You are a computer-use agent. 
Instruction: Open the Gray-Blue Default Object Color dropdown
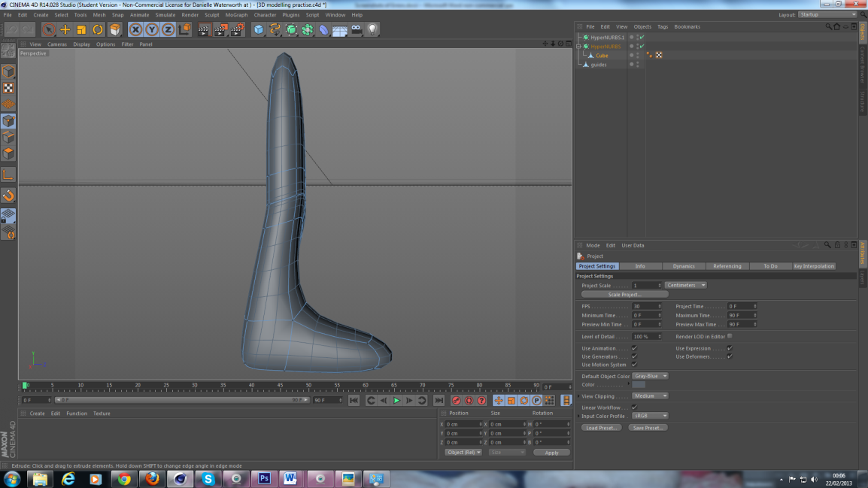(649, 376)
